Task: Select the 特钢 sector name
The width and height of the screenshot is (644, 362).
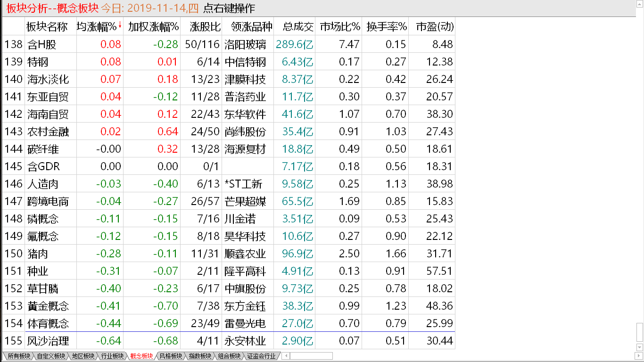Action: coord(38,62)
